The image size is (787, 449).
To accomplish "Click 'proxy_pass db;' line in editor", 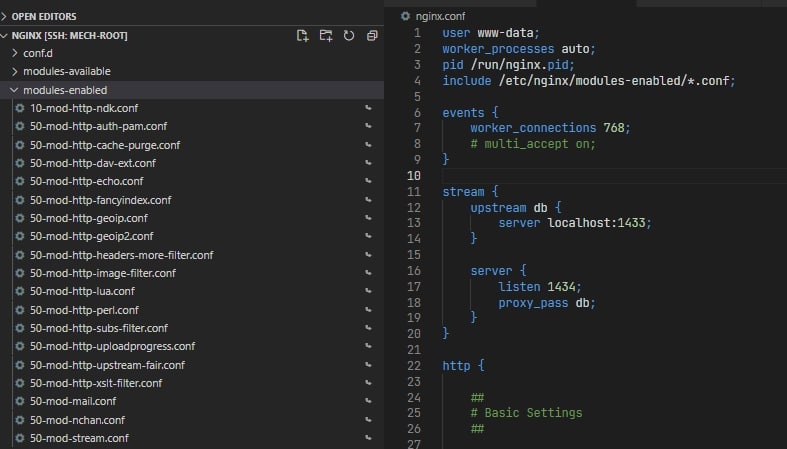I will tap(547, 303).
